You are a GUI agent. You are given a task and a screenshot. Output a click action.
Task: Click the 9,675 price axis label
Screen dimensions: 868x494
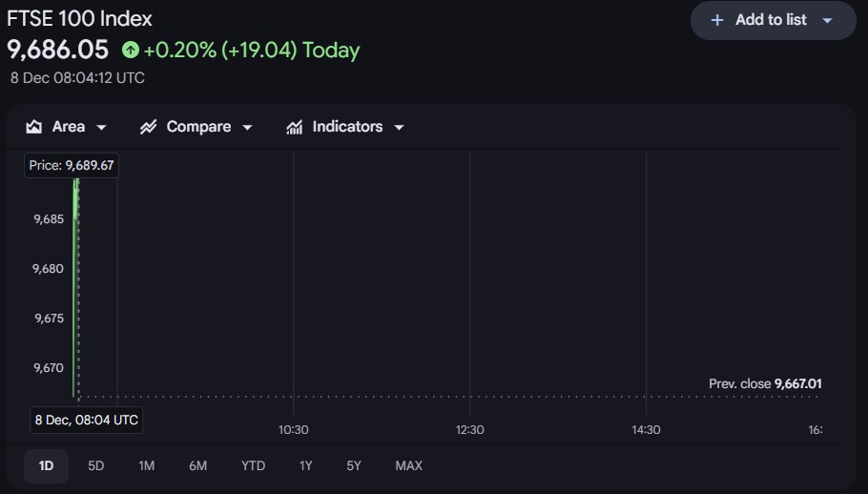point(49,319)
